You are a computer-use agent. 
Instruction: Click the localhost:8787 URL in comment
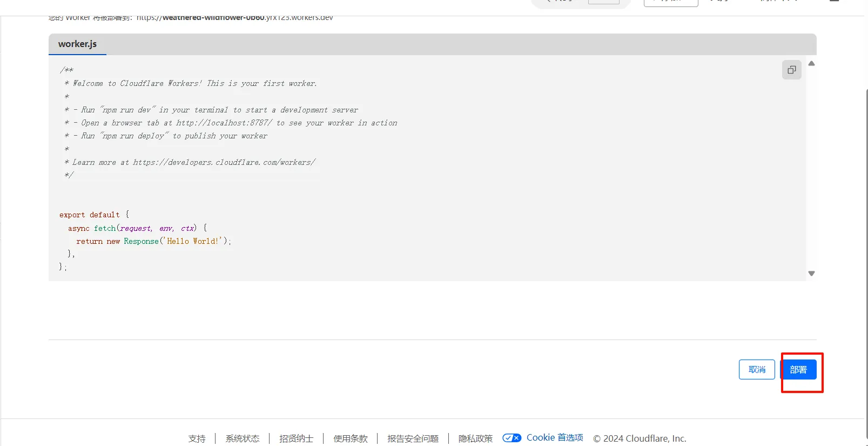point(224,123)
